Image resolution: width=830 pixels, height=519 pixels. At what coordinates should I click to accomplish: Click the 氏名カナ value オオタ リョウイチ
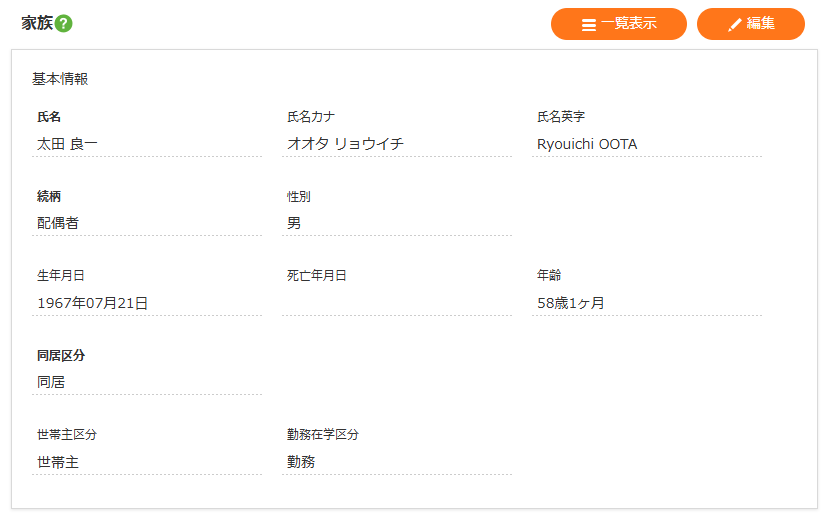click(345, 144)
